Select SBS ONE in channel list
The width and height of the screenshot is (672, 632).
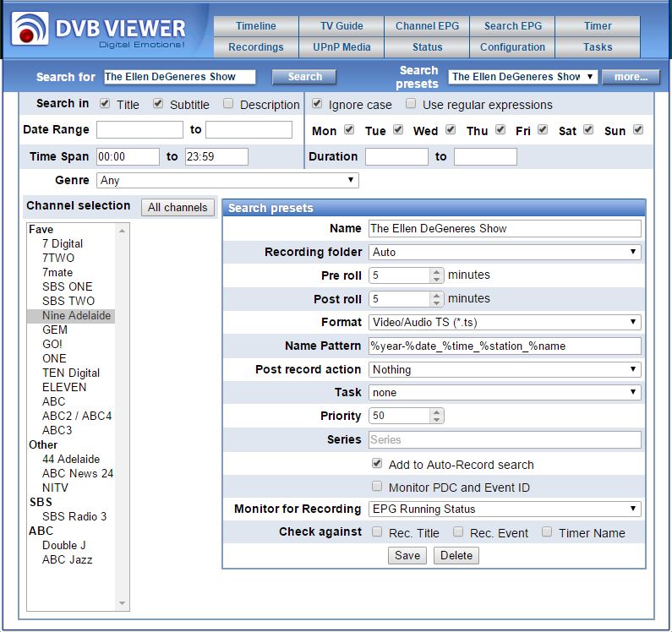68,286
